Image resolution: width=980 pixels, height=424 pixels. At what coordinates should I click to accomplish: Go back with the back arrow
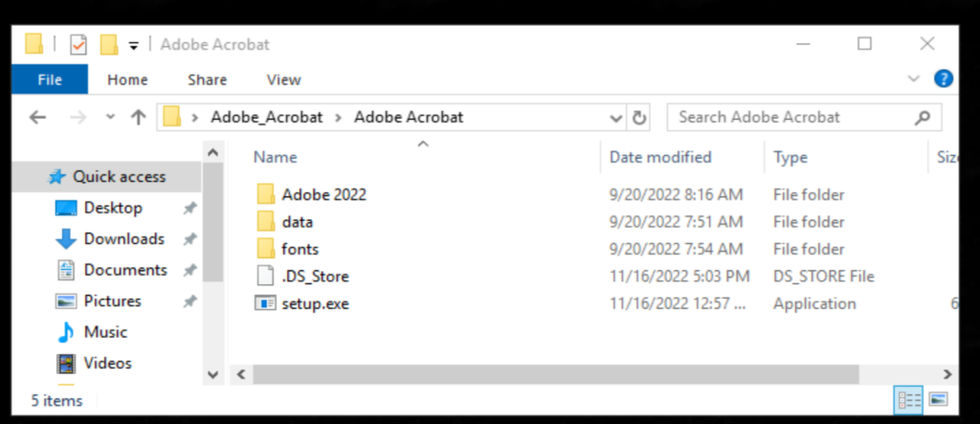tap(37, 118)
